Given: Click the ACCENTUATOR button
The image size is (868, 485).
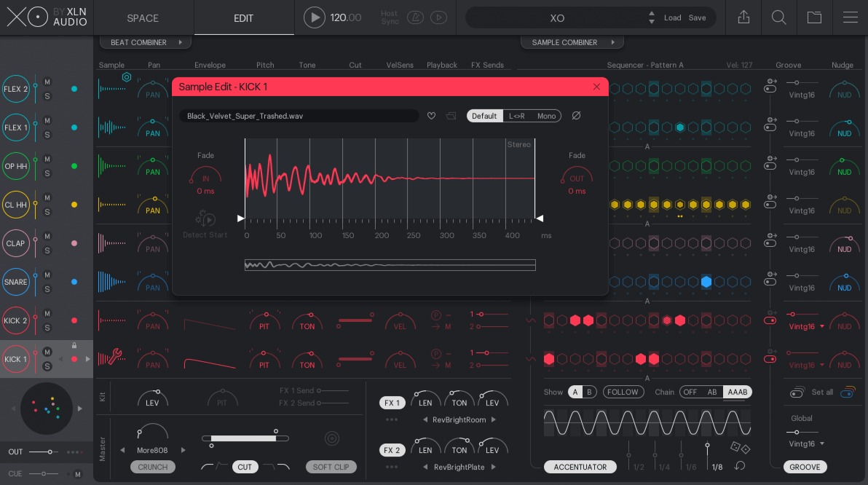Looking at the screenshot, I should [x=580, y=467].
